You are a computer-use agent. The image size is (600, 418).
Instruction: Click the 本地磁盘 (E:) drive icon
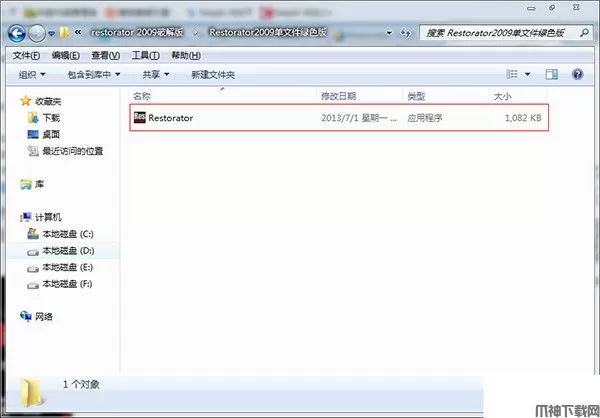[33, 269]
